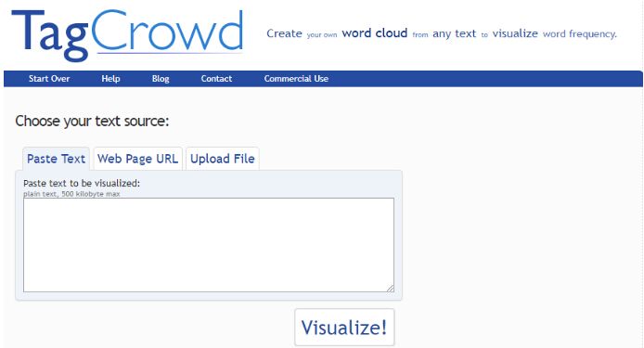Open the Help menu item
Viewport: 644px width, 348px height.
tap(110, 79)
